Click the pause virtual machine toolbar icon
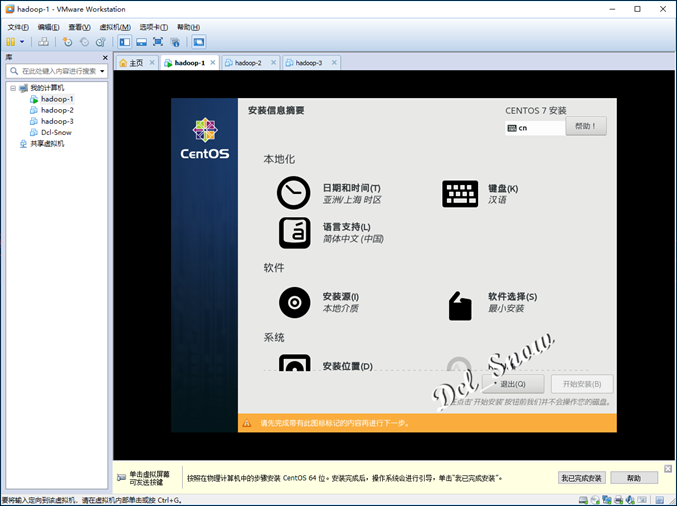The height and width of the screenshot is (506, 677). [11, 42]
